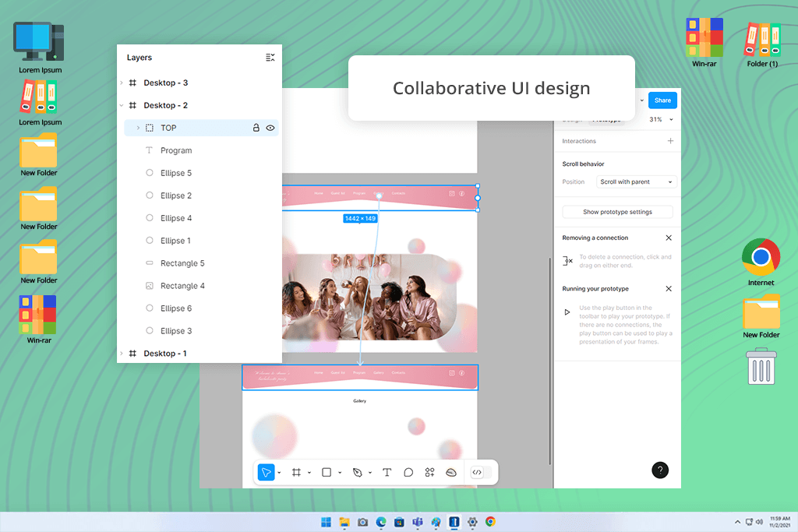Screen dimensions: 798x532
Task: Toggle lock on TOP layer
Action: [256, 128]
